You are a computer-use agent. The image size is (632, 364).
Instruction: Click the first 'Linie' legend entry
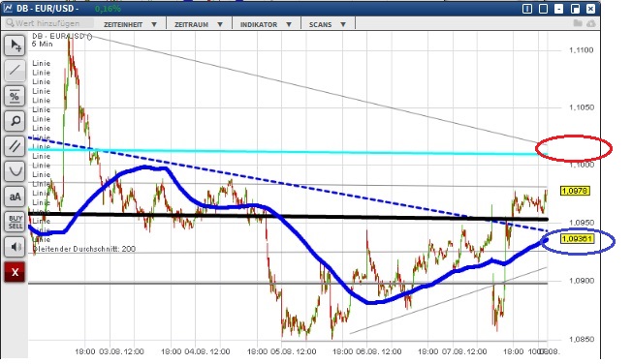42,63
